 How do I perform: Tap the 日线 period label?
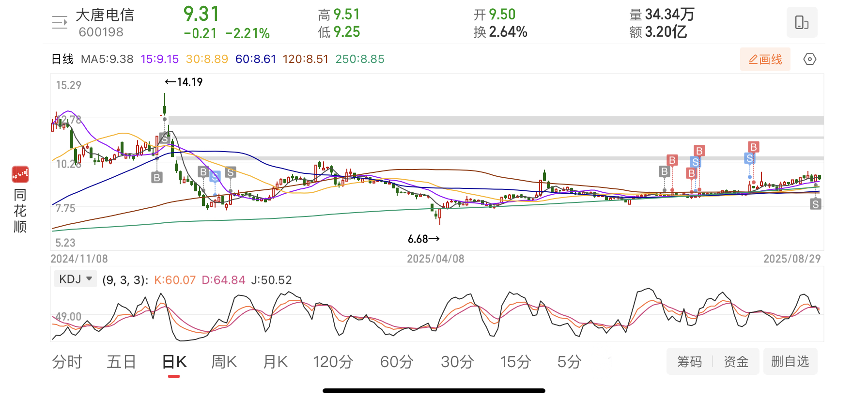pos(62,59)
